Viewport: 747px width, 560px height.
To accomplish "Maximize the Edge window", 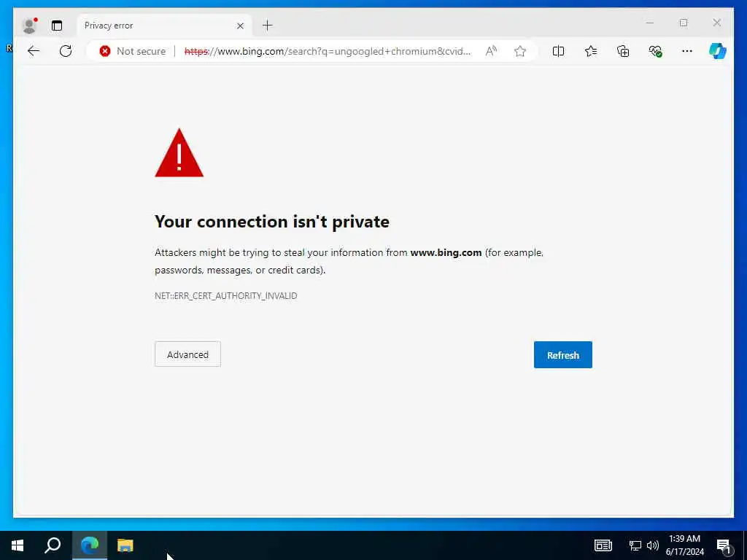I will [684, 23].
